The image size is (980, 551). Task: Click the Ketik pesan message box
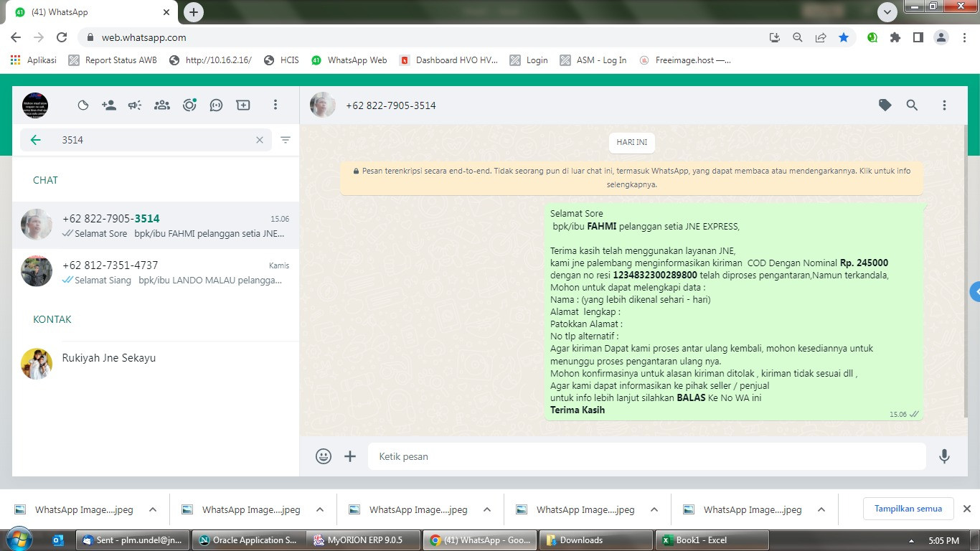(647, 456)
